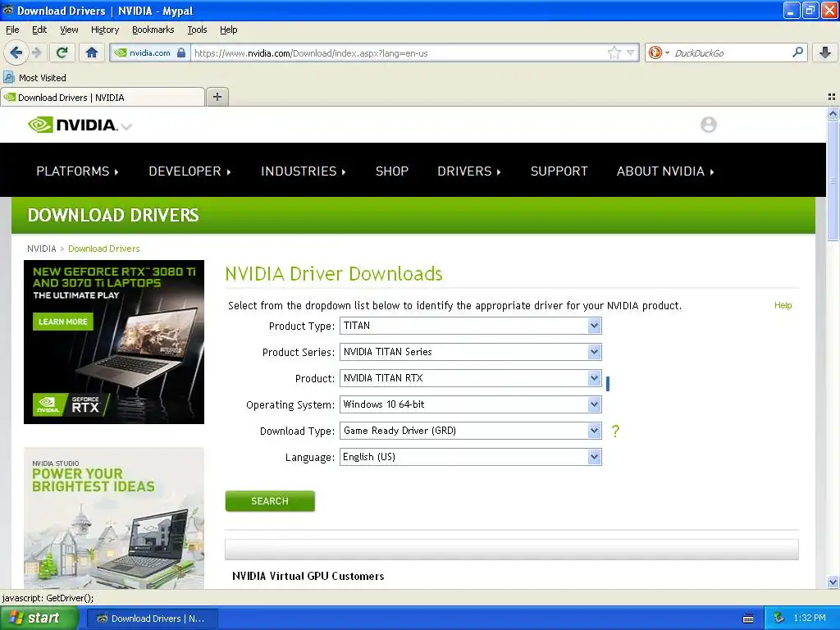This screenshot has height=630, width=840.
Task: Click the NVIDIA breadcrumb link
Action: point(41,249)
